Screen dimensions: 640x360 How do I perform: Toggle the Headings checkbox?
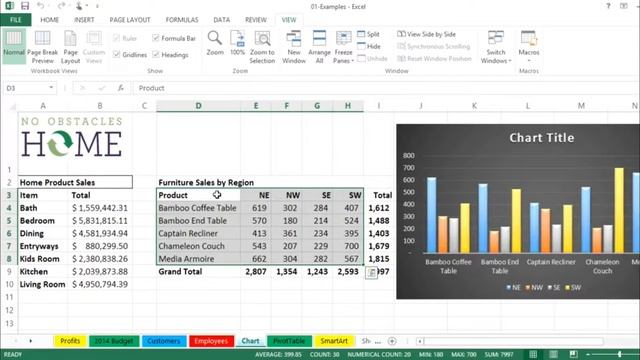tap(156, 54)
